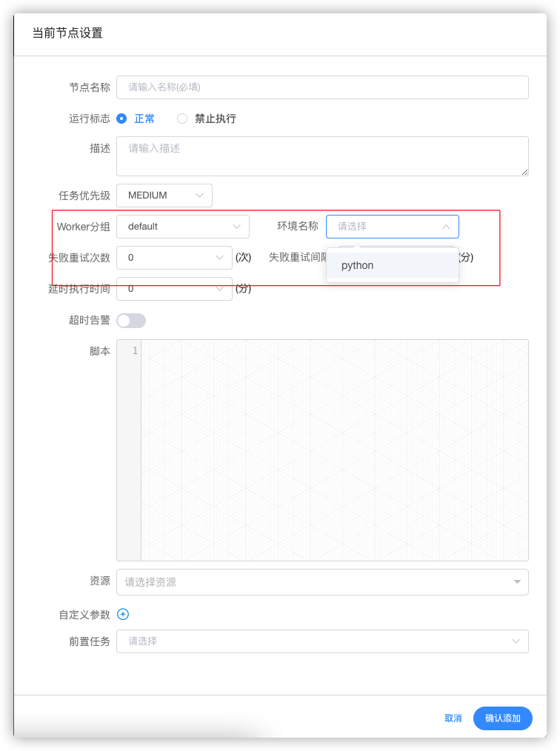Click the arrow in 失败重试次数 select
Viewport: 560px width, 751px height.
pyautogui.click(x=219, y=258)
